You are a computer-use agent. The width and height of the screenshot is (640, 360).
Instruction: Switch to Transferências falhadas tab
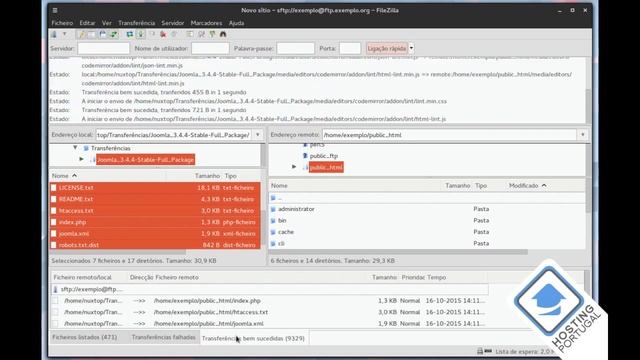[163, 338]
